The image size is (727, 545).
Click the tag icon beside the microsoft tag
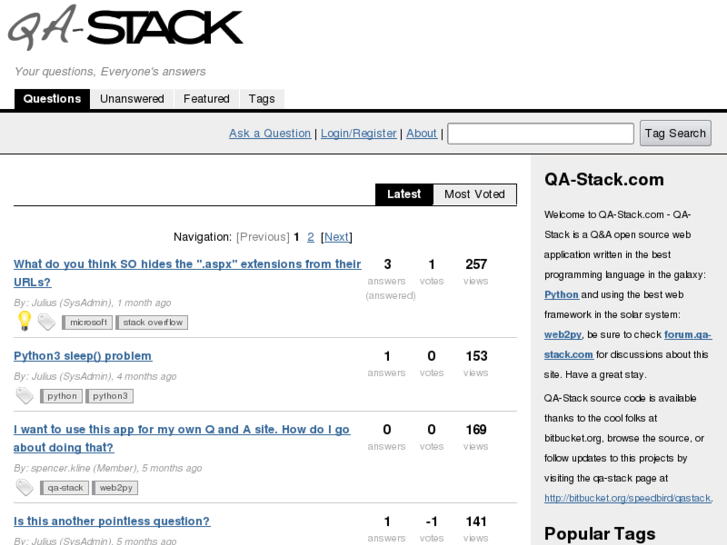click(46, 321)
